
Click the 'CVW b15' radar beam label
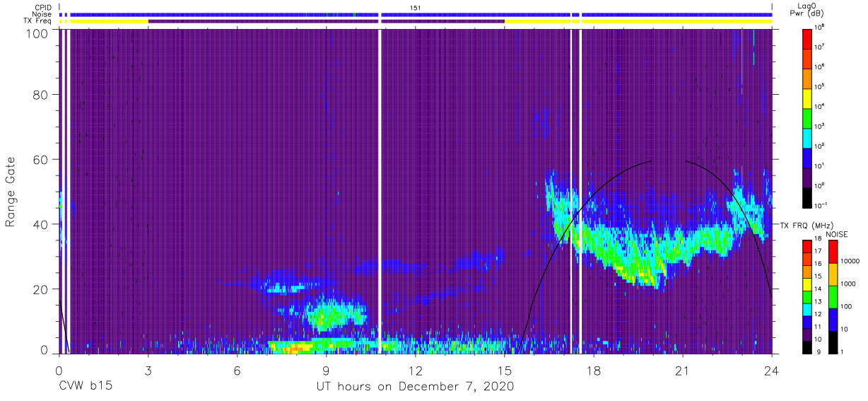tap(85, 387)
